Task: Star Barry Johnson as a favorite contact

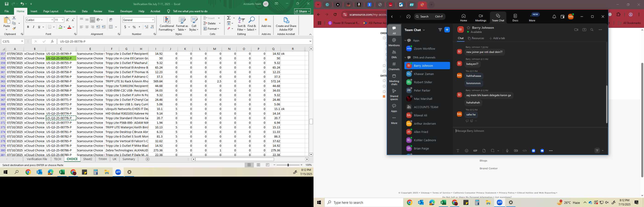Action: (468, 28)
